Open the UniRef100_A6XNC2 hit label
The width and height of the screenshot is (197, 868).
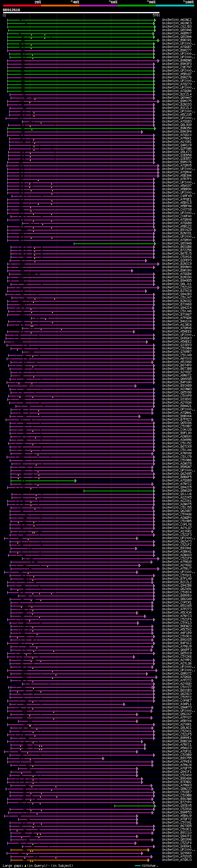[x=177, y=20]
